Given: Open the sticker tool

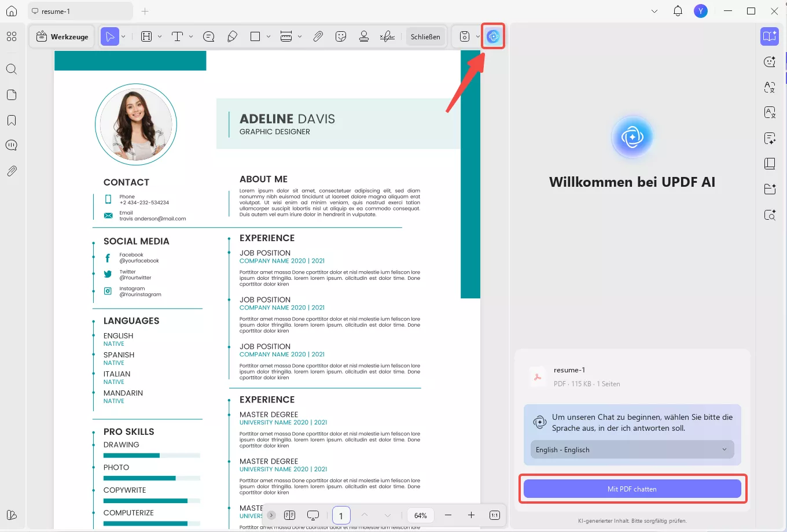Looking at the screenshot, I should (341, 36).
